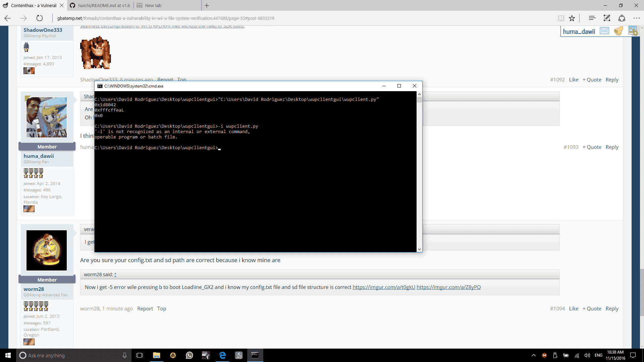The height and width of the screenshot is (362, 644).
Task: Switch to haxchi/README.md tab
Action: coord(100,5)
